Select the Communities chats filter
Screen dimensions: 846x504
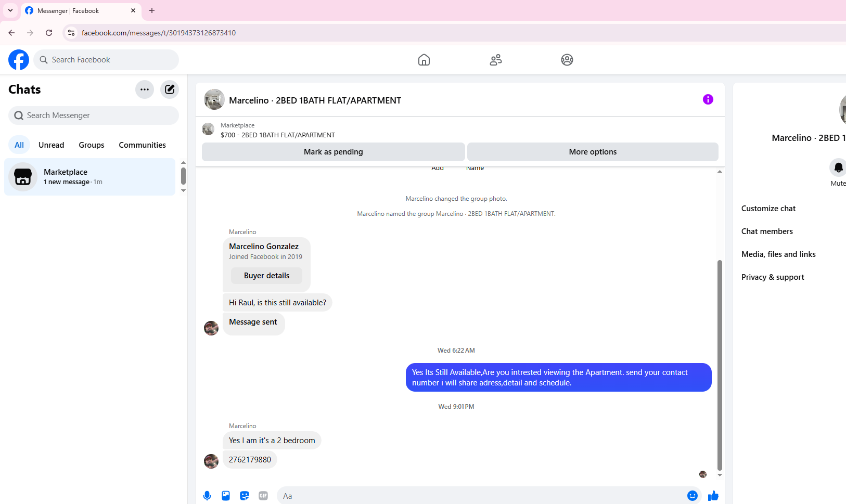(x=143, y=145)
